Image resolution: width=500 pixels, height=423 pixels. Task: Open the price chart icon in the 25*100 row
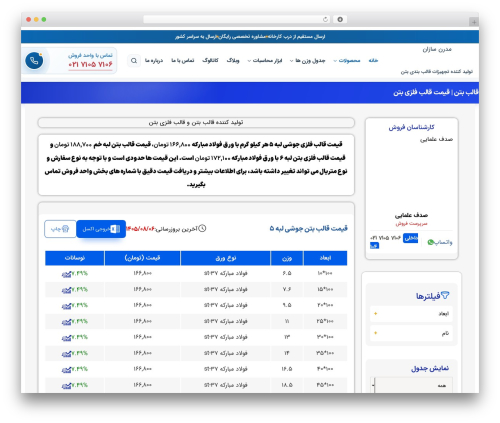pyautogui.click(x=66, y=322)
